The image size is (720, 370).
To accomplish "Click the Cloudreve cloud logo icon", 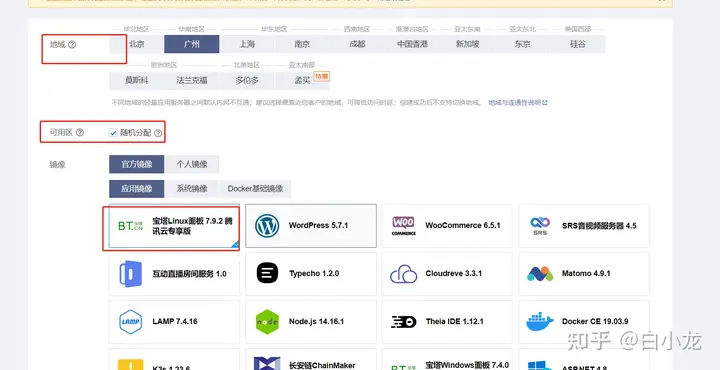I will (404, 274).
